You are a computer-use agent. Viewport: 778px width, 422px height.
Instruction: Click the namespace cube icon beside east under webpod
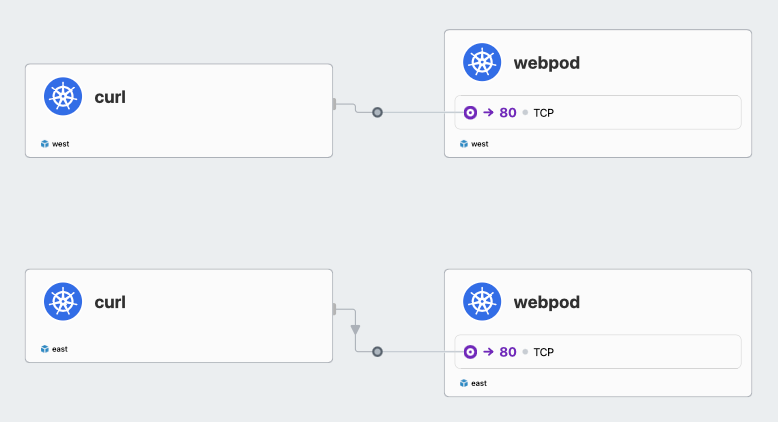463,383
